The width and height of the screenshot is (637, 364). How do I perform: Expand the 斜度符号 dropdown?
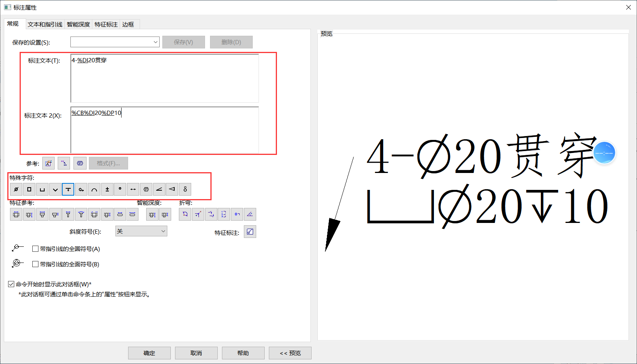click(141, 231)
